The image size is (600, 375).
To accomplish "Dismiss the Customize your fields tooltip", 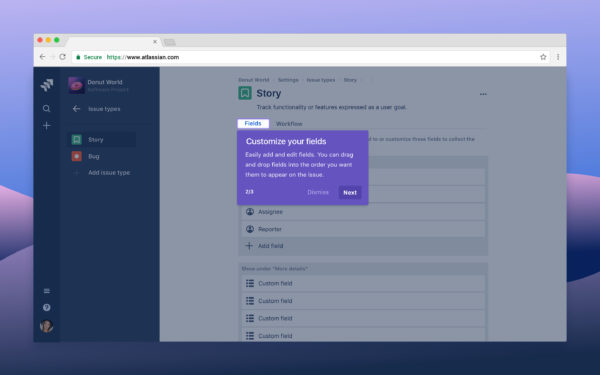I will click(318, 192).
